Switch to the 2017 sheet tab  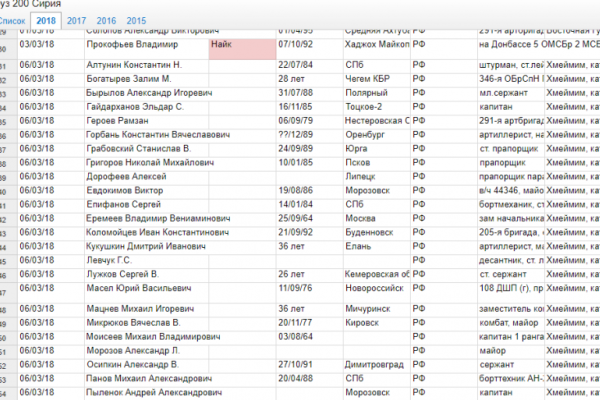point(76,20)
